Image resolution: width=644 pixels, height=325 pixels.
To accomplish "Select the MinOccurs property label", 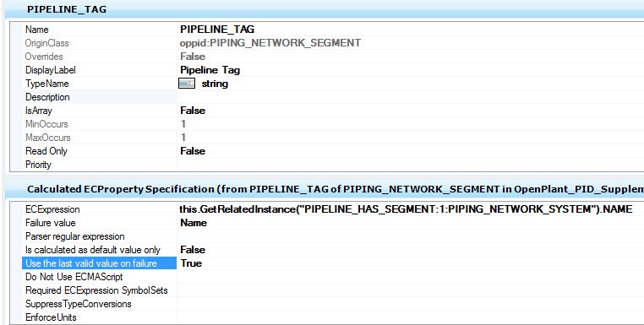I will coord(46,124).
